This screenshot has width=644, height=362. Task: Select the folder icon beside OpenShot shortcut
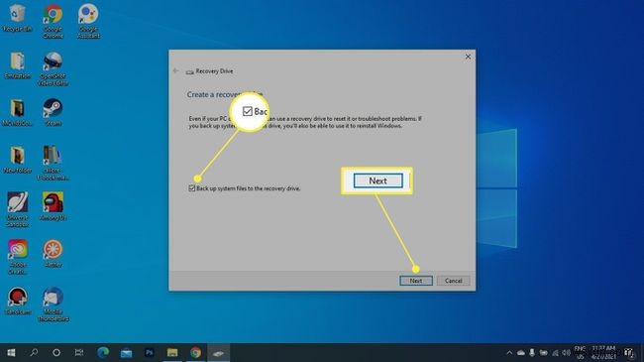tap(17, 65)
